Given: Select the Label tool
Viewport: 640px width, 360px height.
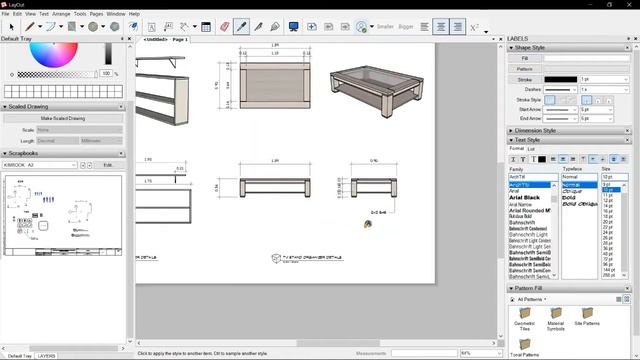Looking at the screenshot, I should (x=168, y=27).
